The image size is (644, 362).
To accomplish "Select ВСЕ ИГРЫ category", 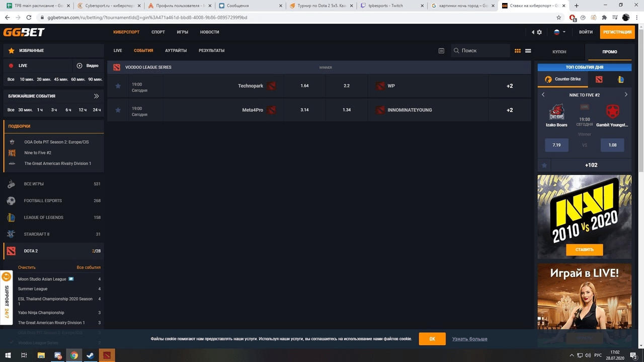I will (x=53, y=184).
